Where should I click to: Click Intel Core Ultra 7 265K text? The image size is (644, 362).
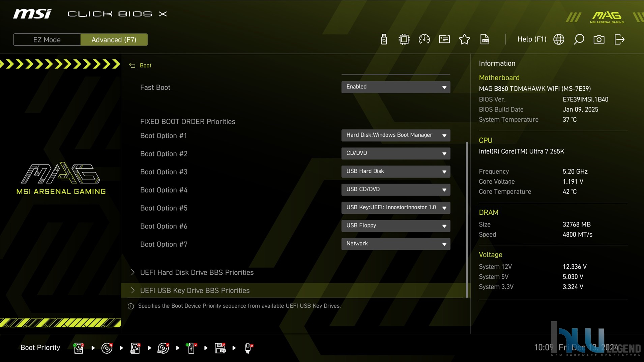click(521, 151)
